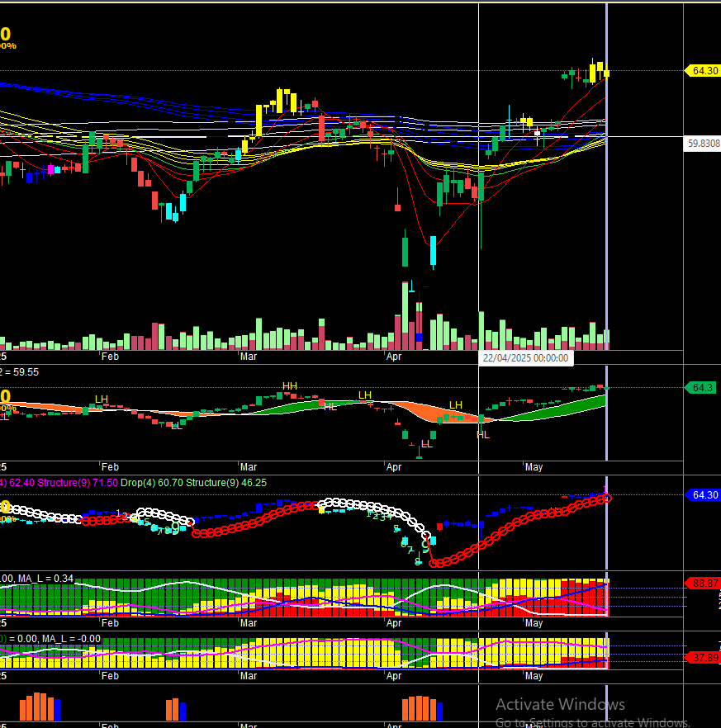Click the magenta Structure(9) 71.50 text
The image size is (721, 728).
pos(78,483)
